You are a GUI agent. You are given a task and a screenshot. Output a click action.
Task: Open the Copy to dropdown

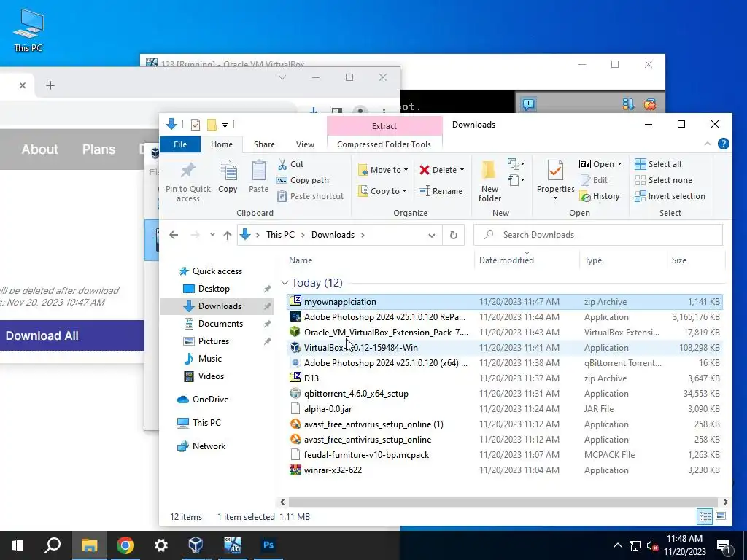tap(382, 191)
